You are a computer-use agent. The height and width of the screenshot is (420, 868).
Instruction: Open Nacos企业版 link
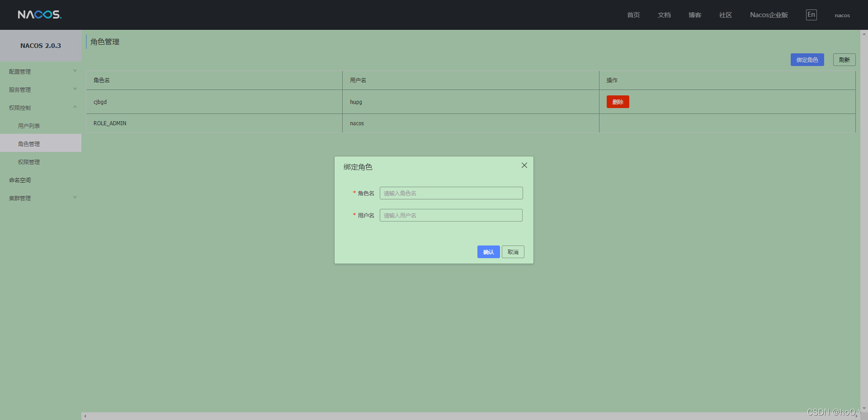(x=769, y=15)
